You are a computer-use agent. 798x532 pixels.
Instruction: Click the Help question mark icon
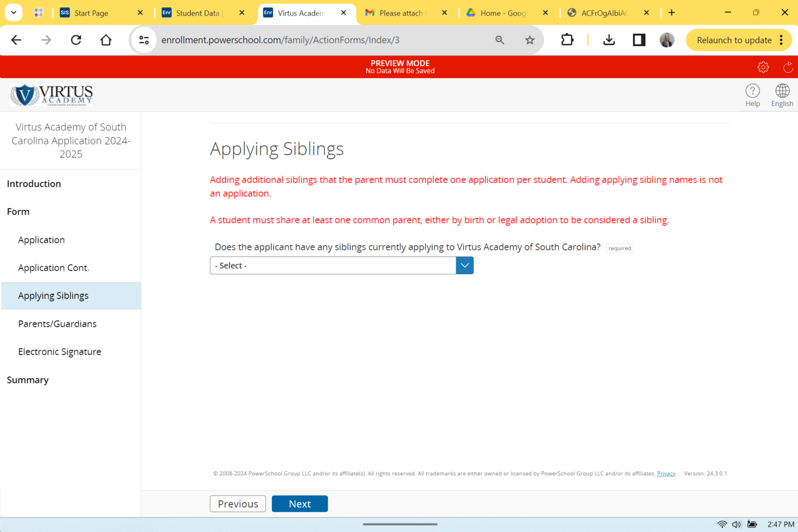tap(752, 91)
